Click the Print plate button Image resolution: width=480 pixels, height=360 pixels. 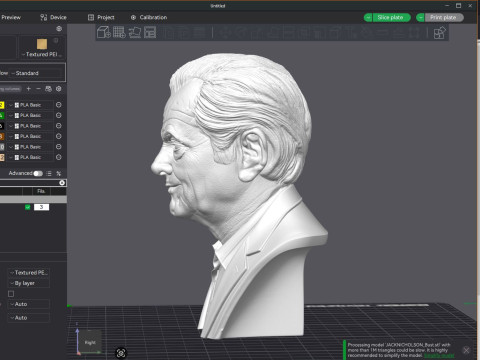tap(444, 17)
